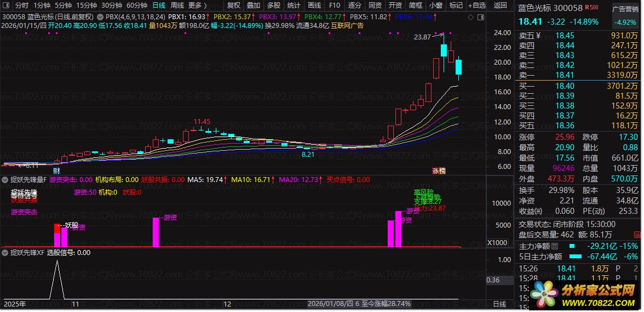This screenshot has height=312, width=644.
Task: Switch to the 日线 daily period tab
Action: point(159,5)
